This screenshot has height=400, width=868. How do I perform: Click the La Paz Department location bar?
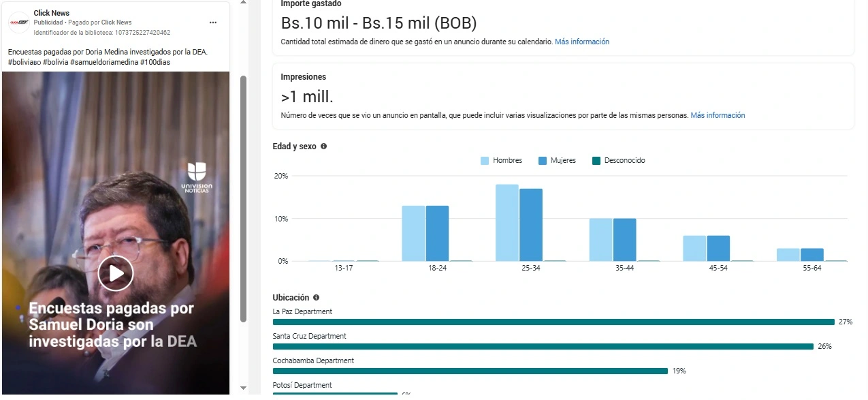click(553, 322)
